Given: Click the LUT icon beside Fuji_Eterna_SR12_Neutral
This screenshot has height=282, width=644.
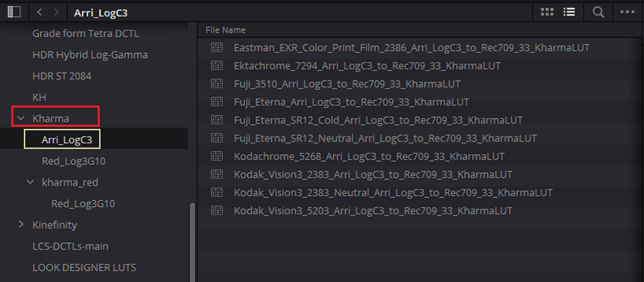Looking at the screenshot, I should (x=217, y=138).
